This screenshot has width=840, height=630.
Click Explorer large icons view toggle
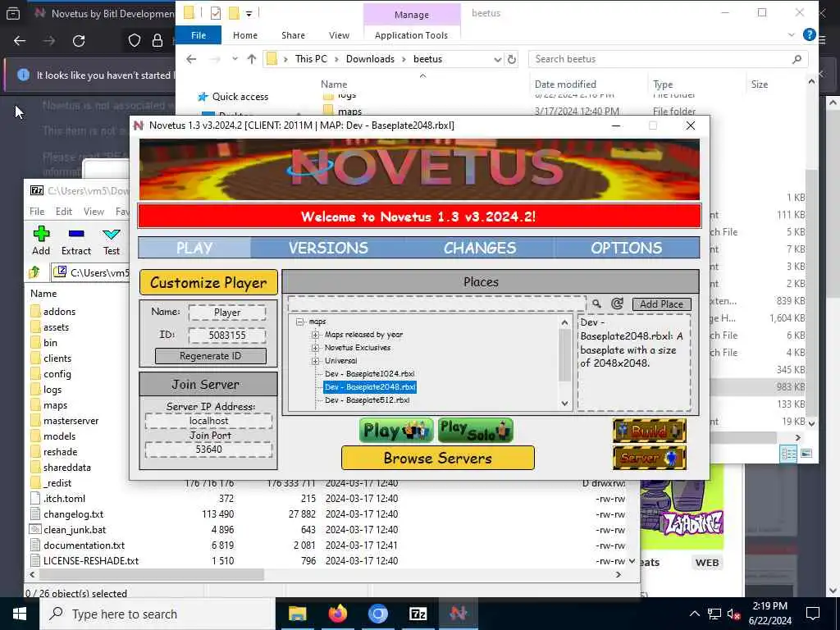(x=806, y=454)
